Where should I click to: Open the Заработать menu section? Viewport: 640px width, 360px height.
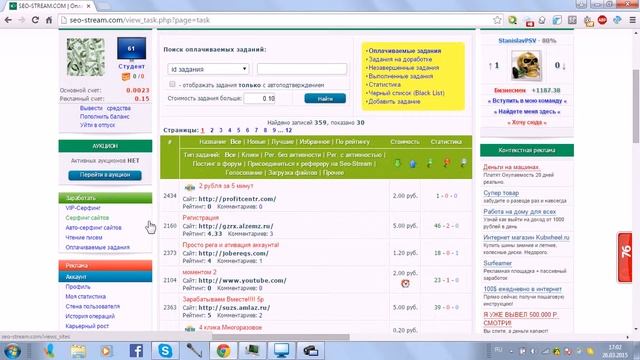point(105,198)
